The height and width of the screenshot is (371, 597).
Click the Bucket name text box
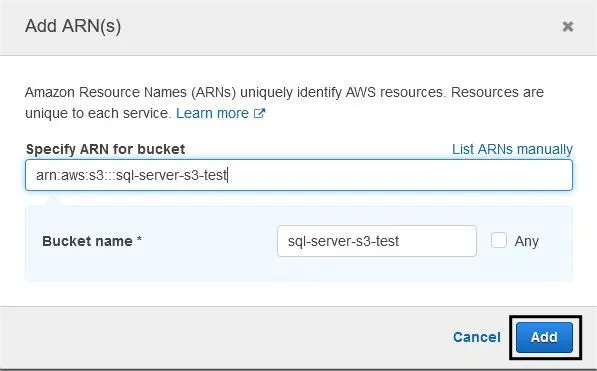point(377,241)
